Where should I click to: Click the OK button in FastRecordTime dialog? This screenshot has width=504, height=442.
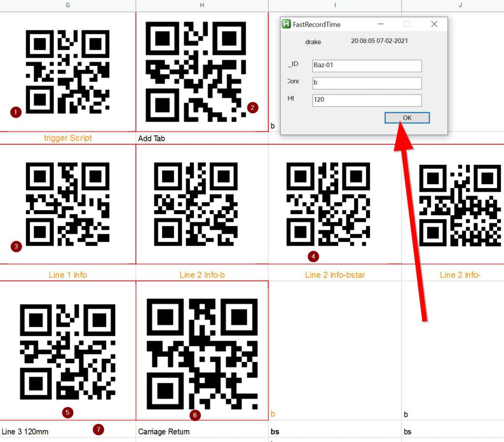(x=407, y=118)
